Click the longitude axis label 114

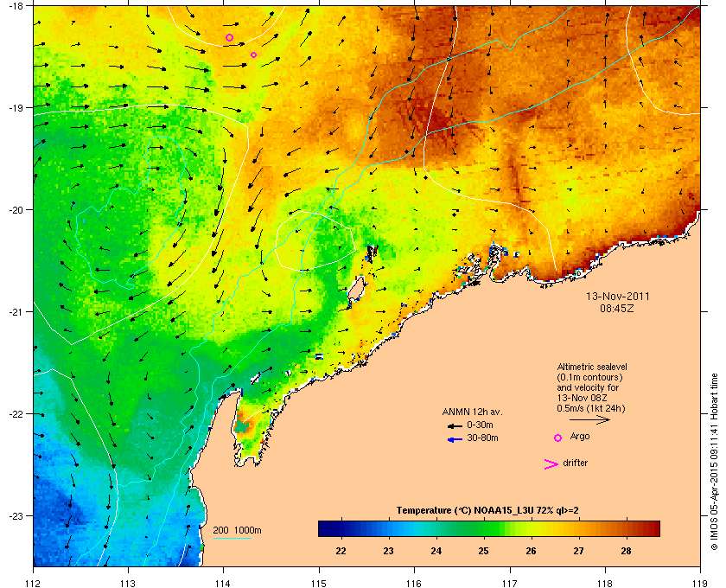click(x=224, y=584)
